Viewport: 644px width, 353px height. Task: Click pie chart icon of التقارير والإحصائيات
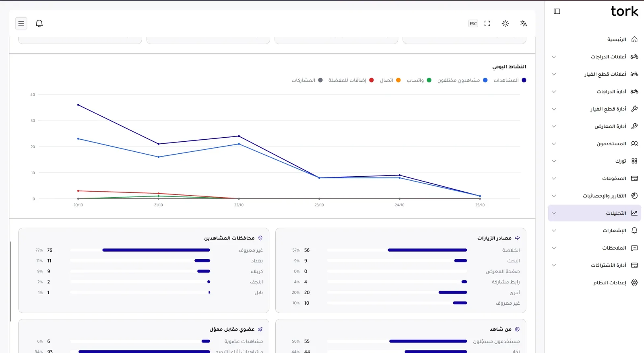634,196
